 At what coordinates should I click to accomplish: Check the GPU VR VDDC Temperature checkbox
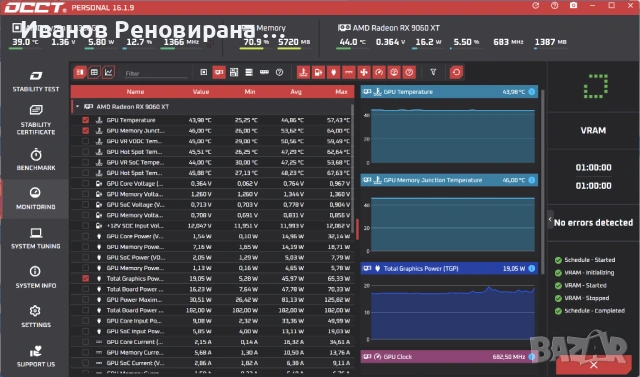[85, 141]
